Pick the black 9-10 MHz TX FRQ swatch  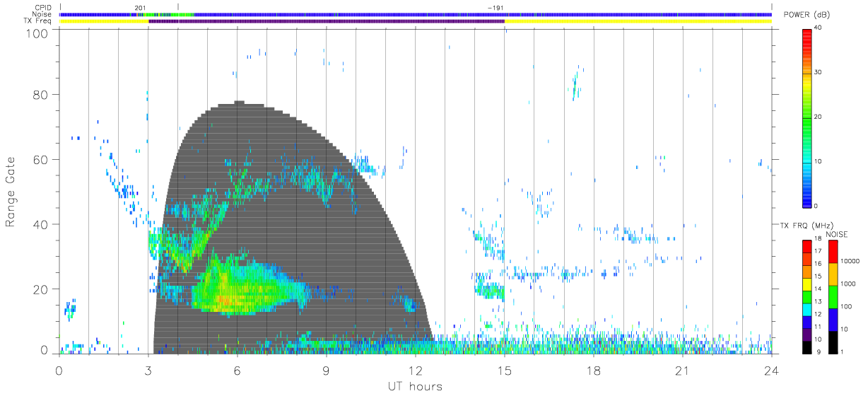807,346
